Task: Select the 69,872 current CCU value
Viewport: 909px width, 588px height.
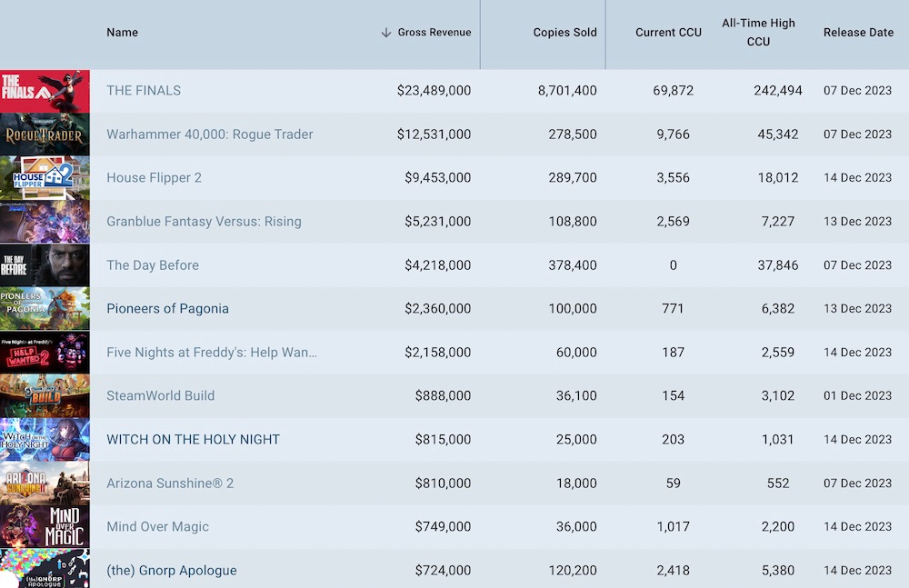Action: [x=673, y=91]
